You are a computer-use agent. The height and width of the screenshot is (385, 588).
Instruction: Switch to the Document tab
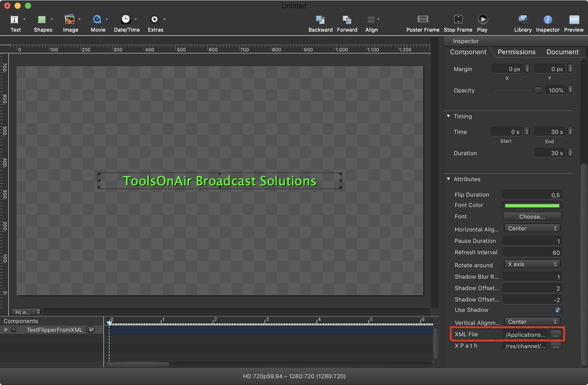562,52
